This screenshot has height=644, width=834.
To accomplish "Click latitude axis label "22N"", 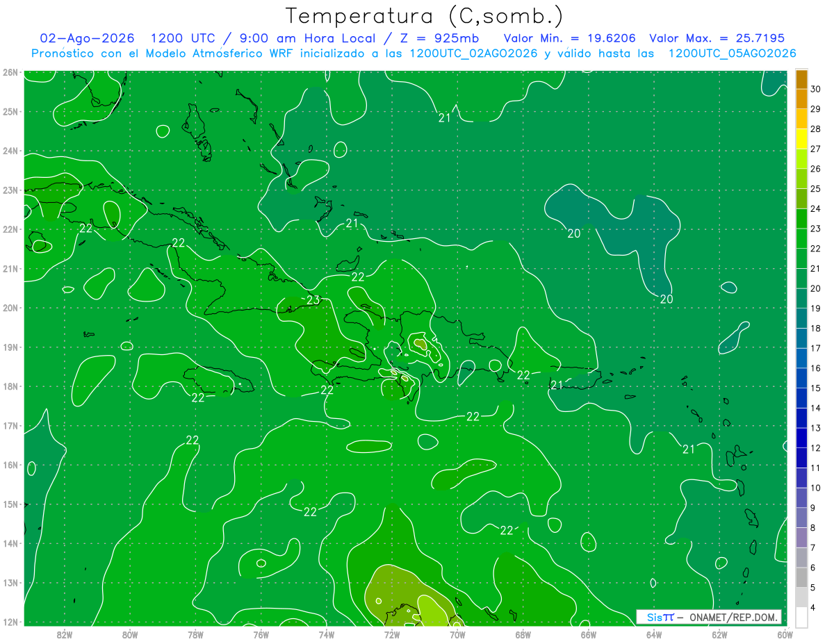I will (x=10, y=229).
